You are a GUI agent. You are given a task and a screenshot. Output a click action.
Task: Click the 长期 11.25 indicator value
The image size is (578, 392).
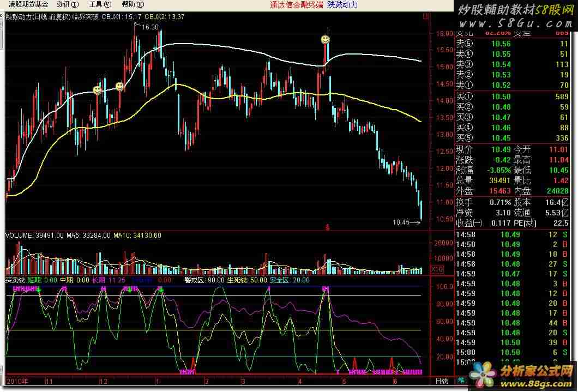109,280
